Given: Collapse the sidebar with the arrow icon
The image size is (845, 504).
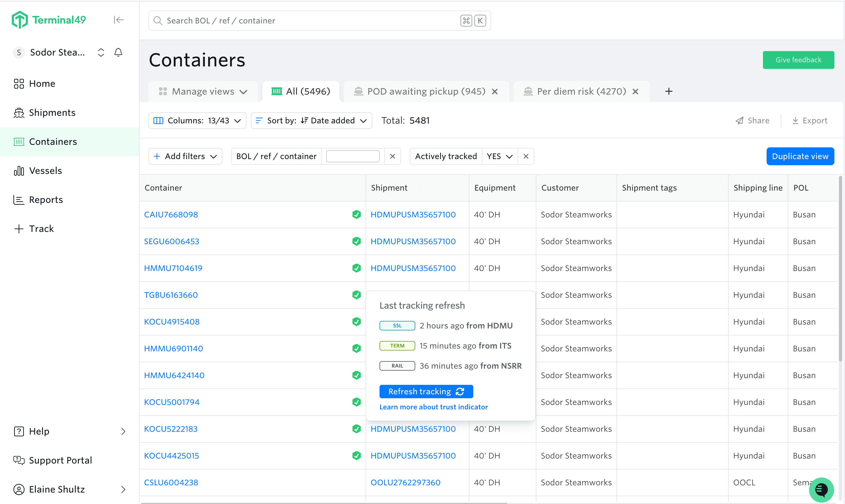Looking at the screenshot, I should pos(119,20).
